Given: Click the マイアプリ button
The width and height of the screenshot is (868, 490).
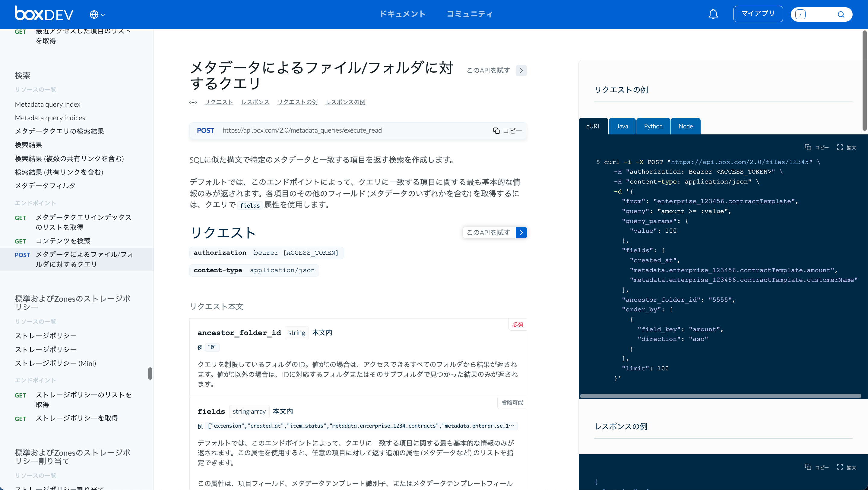Looking at the screenshot, I should [758, 14].
